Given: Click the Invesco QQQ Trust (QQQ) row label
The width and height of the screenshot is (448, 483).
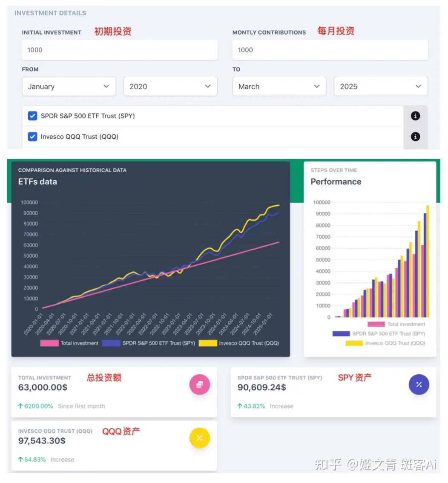Looking at the screenshot, I should click(x=80, y=136).
